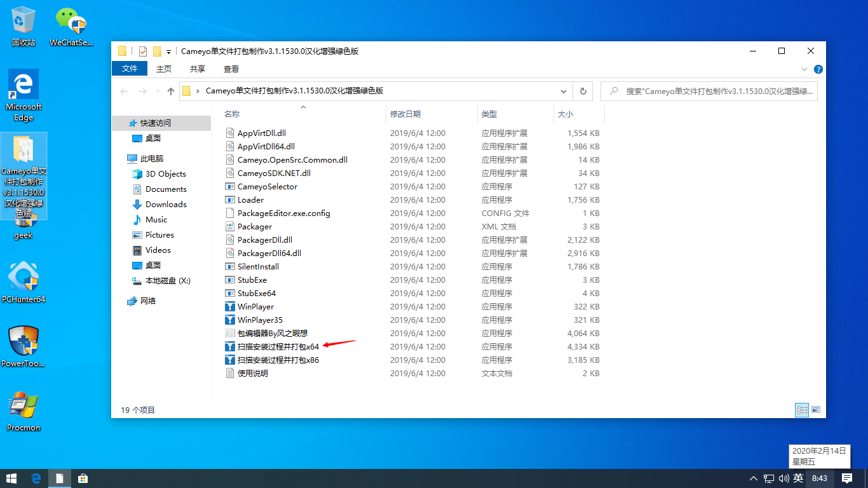Select the 扫描安装过程并打包x86 application icon
This screenshot has height=488, width=868.
click(231, 360)
